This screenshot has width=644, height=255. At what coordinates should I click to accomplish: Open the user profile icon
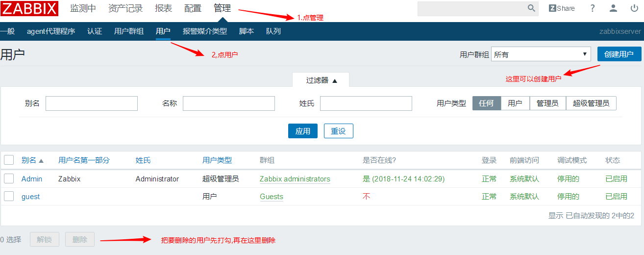pyautogui.click(x=613, y=8)
